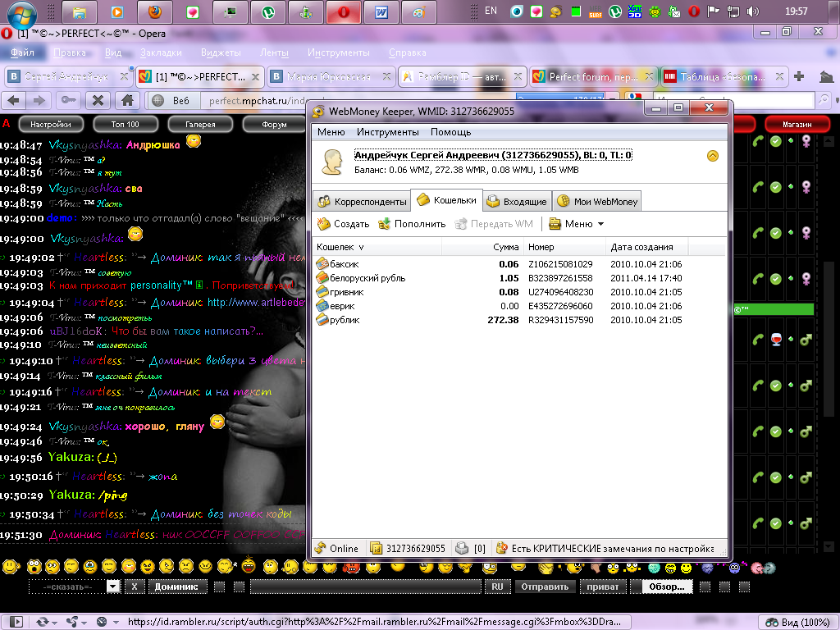840x630 pixels.
Task: Go back with Opera's back arrow
Action: tap(15, 100)
